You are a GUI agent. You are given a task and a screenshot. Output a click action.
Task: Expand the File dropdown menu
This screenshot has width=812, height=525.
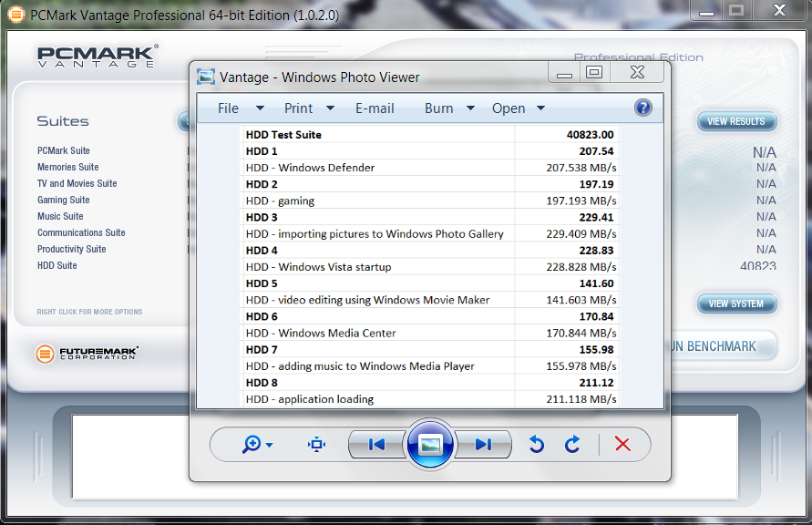[x=241, y=108]
